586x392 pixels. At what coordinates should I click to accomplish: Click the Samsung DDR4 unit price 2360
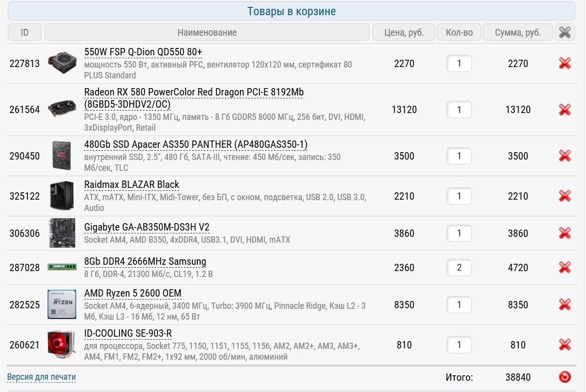[x=404, y=268]
